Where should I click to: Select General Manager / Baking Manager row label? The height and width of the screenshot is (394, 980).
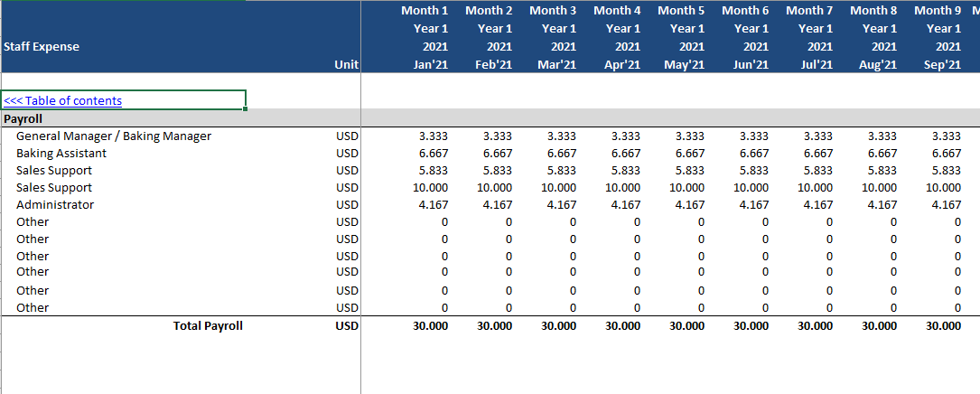[114, 136]
